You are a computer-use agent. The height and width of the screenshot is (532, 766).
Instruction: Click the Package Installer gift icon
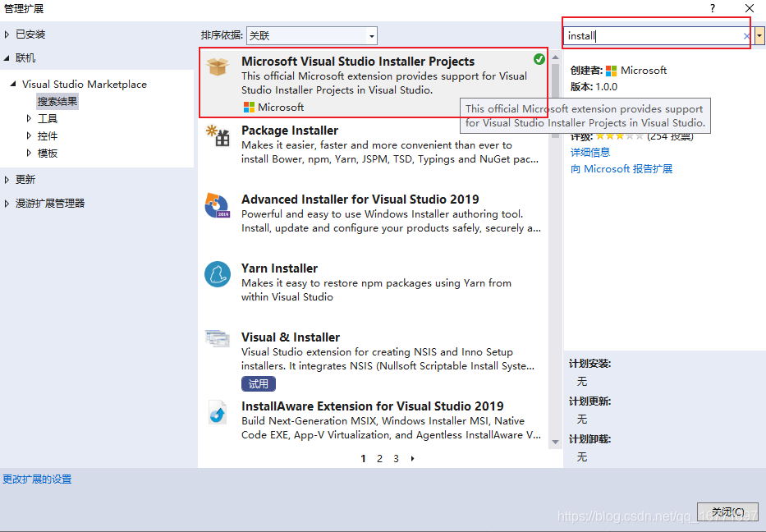click(218, 135)
